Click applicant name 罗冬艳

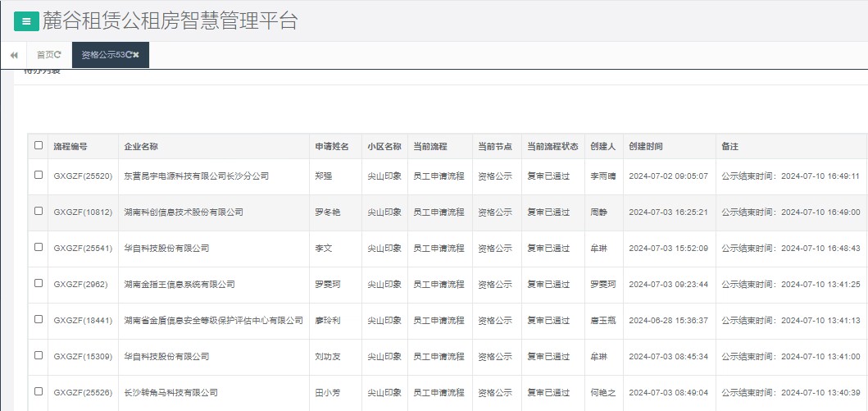tap(328, 212)
